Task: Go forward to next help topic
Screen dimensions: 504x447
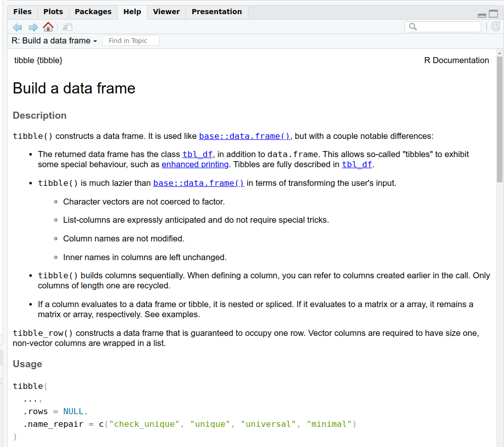Action: [x=33, y=27]
